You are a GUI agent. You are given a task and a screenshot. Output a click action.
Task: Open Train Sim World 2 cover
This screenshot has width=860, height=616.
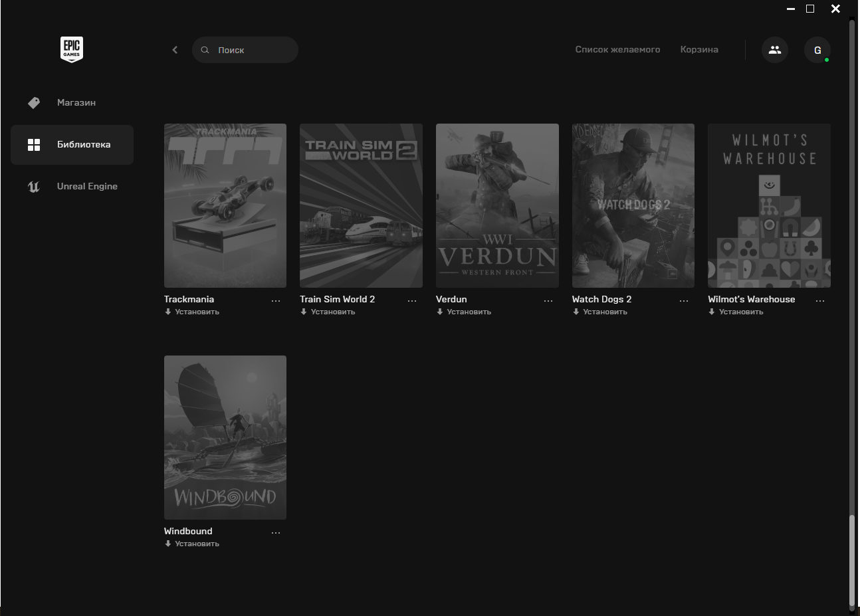click(361, 205)
